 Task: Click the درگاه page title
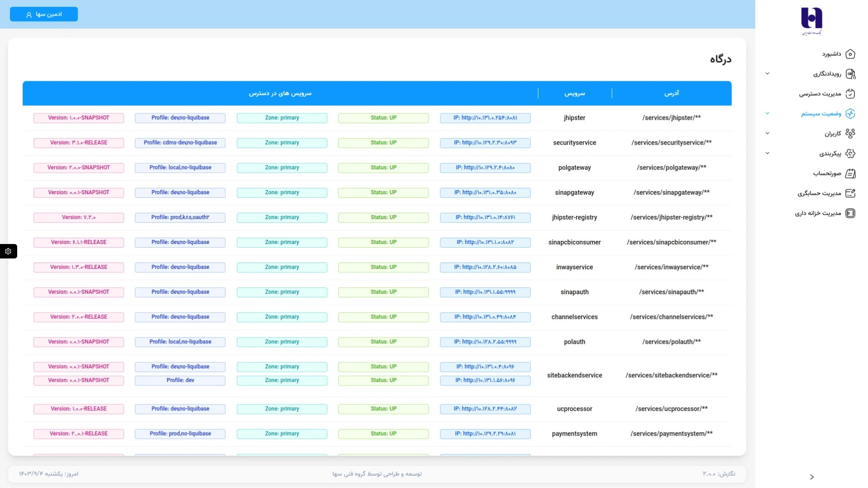pyautogui.click(x=720, y=59)
